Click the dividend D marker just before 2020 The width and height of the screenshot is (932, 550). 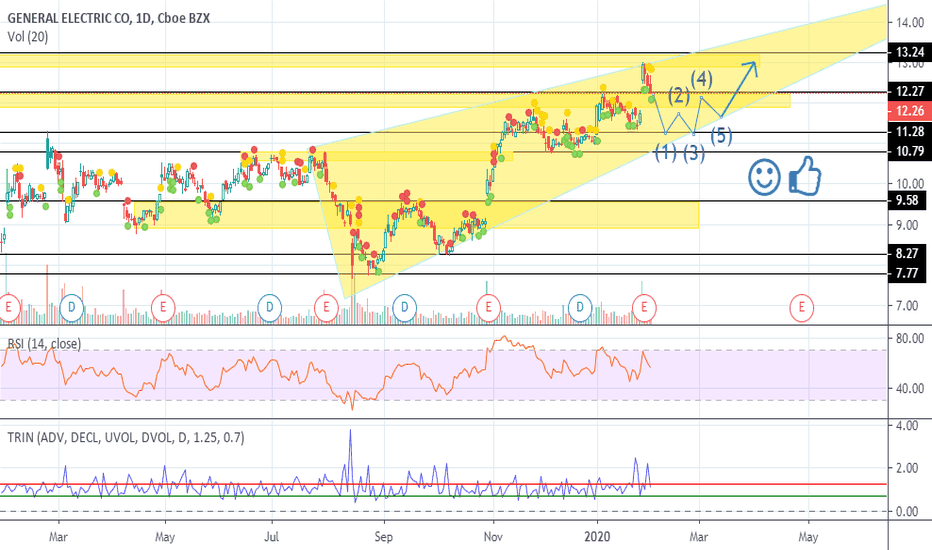click(580, 308)
